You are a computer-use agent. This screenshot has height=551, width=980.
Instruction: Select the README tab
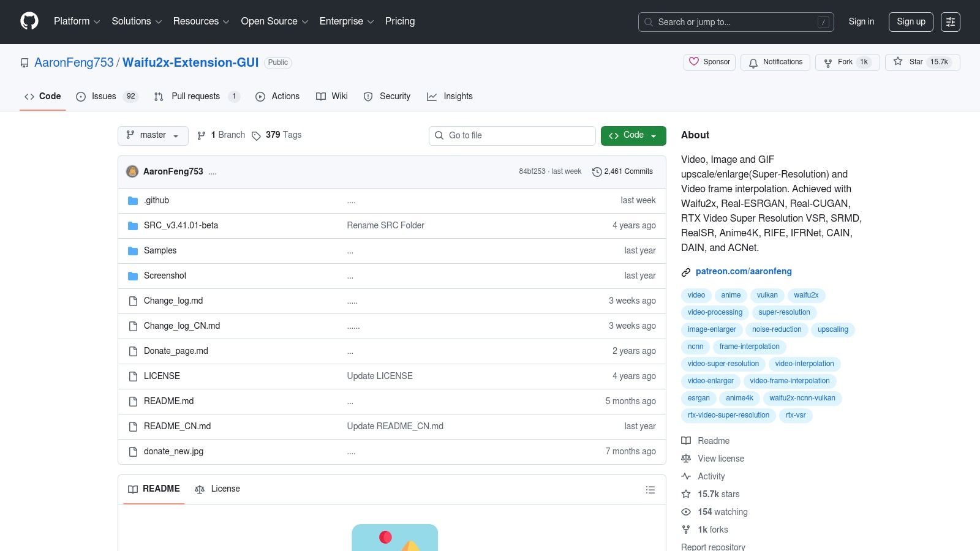click(x=154, y=489)
